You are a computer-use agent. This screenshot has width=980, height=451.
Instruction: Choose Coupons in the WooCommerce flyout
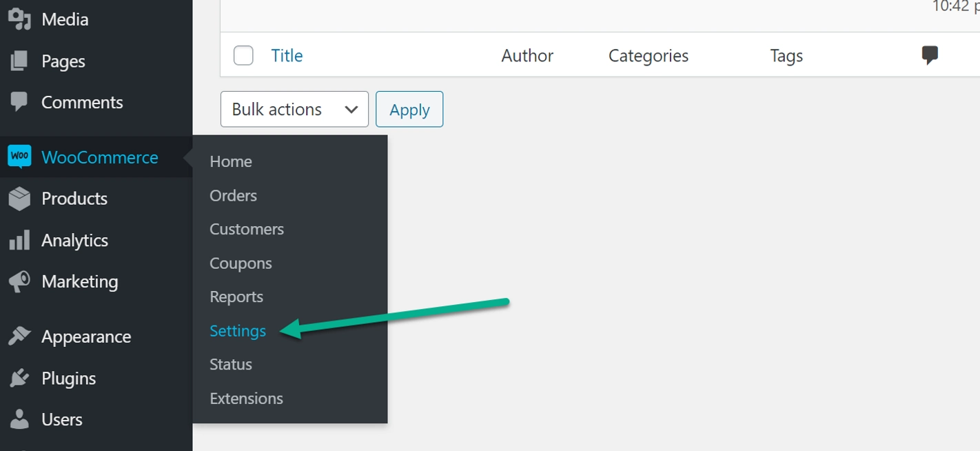(x=241, y=263)
